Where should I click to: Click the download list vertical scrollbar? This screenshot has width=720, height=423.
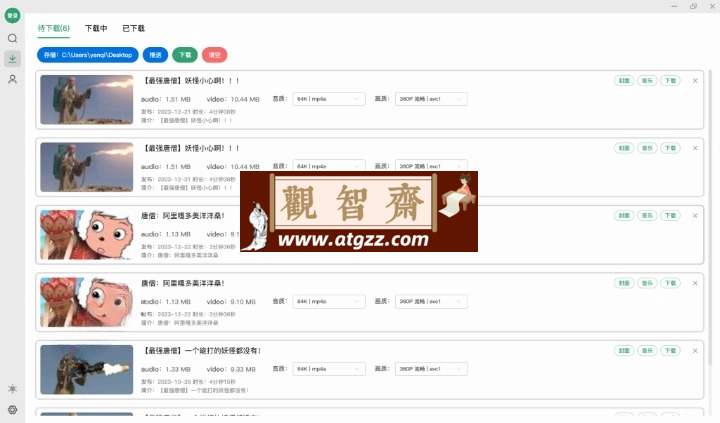click(710, 216)
